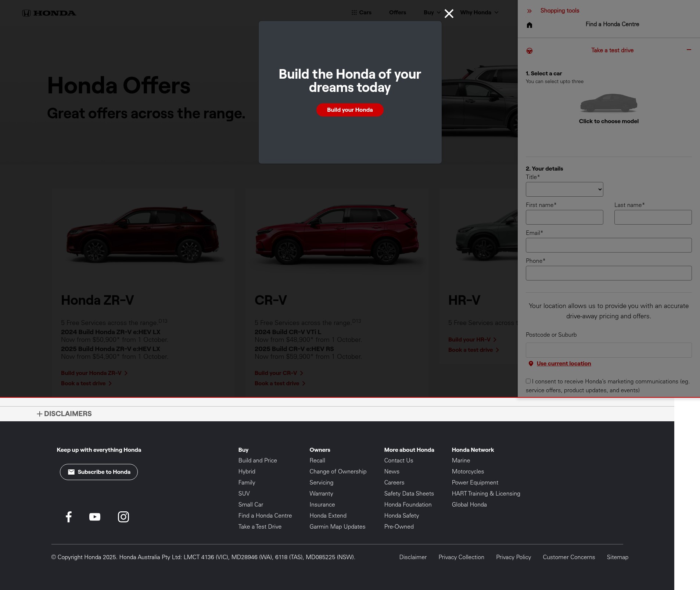The image size is (700, 590).
Task: Click CR-V Book a test drive link
Action: point(280,383)
